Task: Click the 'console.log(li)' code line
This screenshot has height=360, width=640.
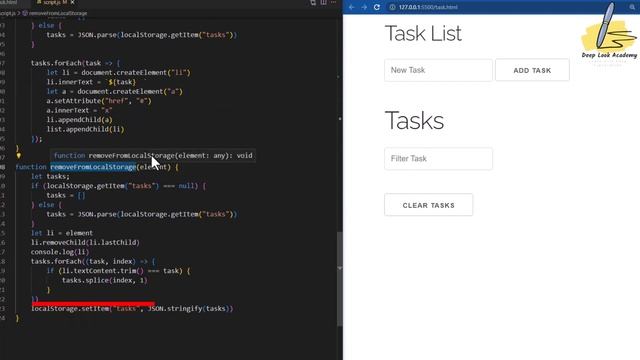Action: tap(60, 252)
